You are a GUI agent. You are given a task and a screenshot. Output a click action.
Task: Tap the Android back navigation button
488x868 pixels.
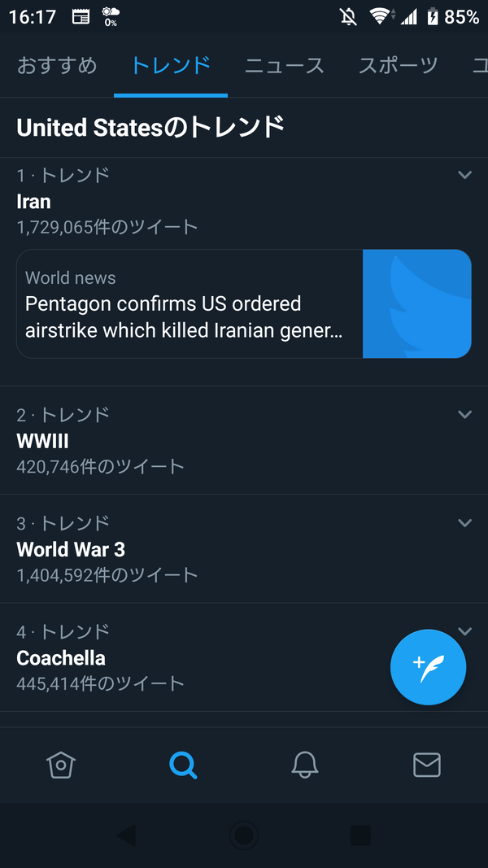(126, 835)
